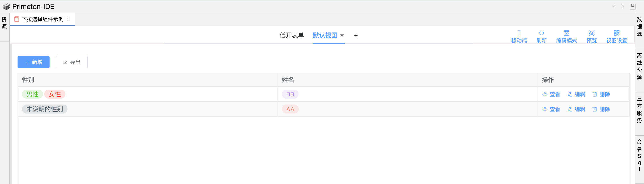Open the 预览 preview icon
The height and width of the screenshot is (184, 644).
tap(591, 33)
